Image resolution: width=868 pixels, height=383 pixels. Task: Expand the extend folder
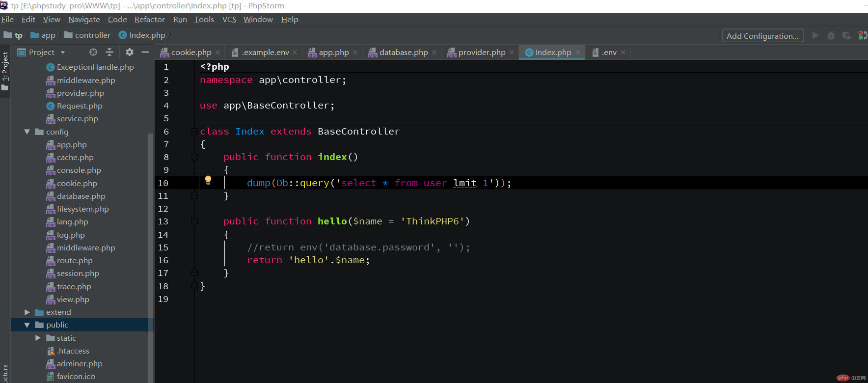[x=27, y=312]
